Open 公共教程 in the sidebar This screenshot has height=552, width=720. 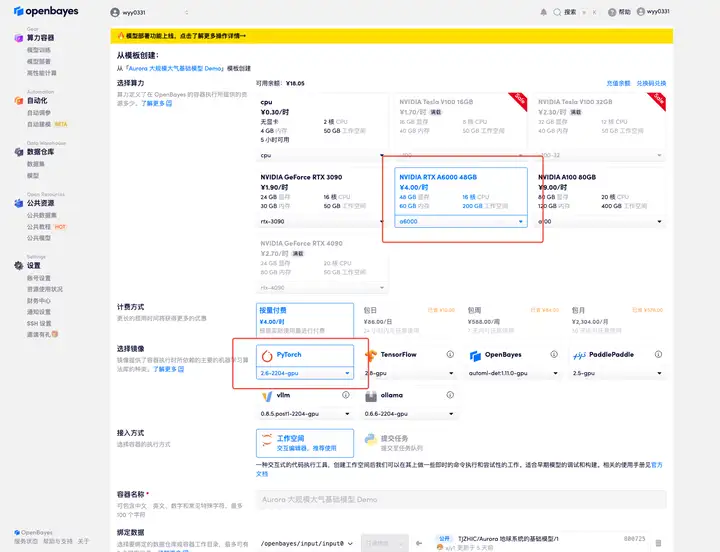tap(39, 227)
